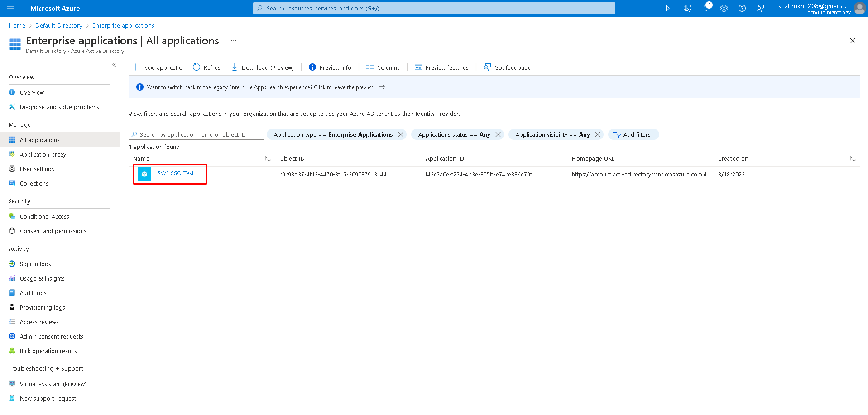Screen dimensions: 868x415
Task: Click Homepage URL column header
Action: pyautogui.click(x=593, y=159)
